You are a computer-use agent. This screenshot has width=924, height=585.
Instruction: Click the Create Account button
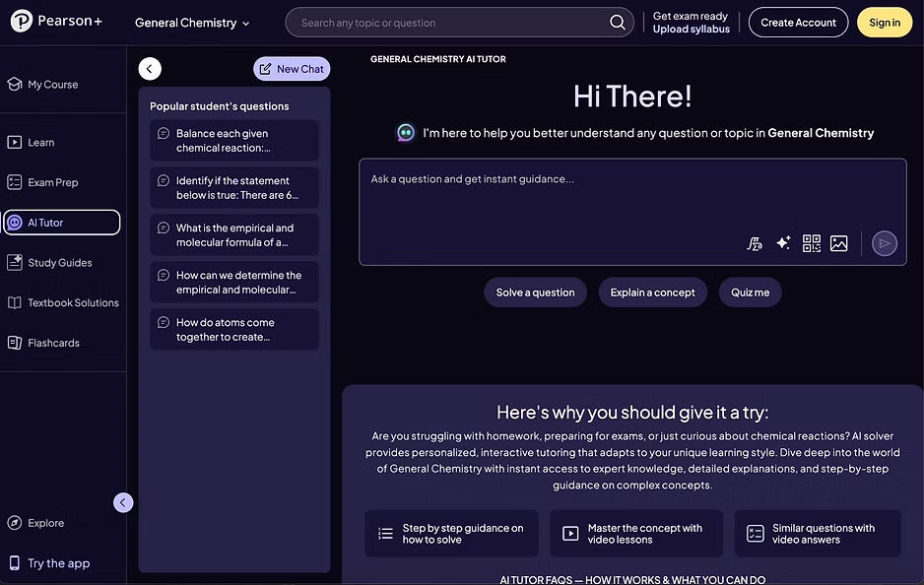click(x=798, y=23)
